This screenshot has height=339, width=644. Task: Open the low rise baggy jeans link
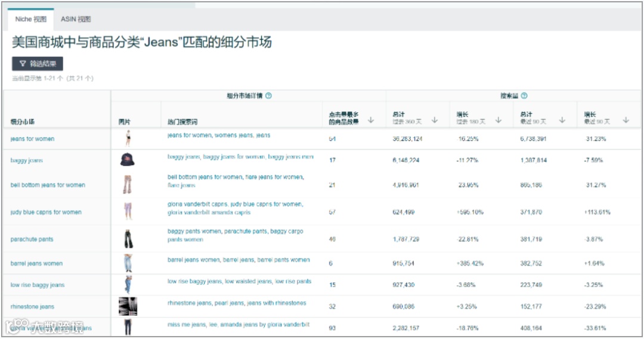click(38, 285)
